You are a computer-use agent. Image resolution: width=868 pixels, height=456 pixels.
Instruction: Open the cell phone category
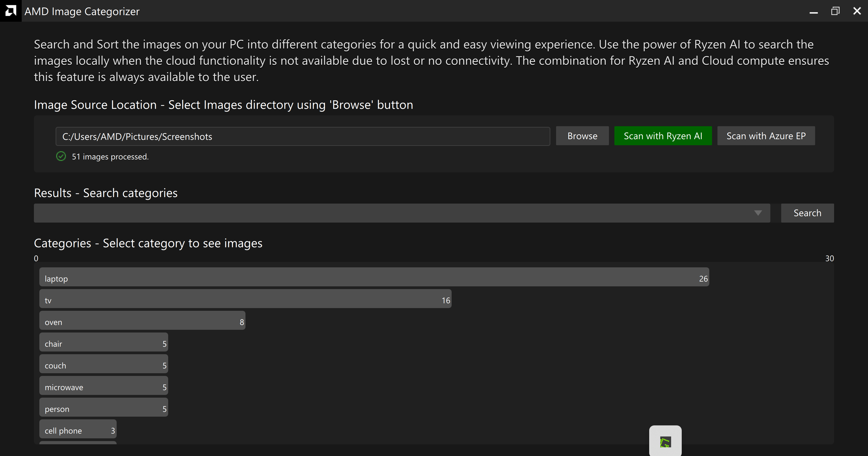point(78,429)
